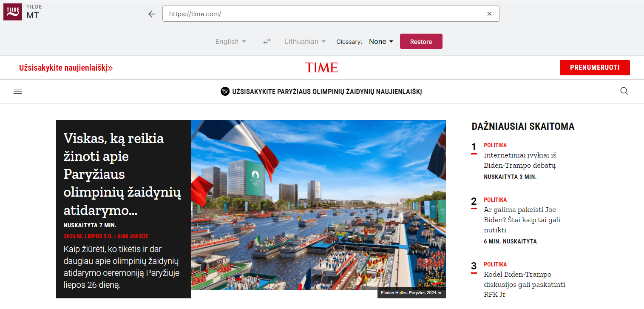Open the Lithuanian target language dropdown
Screen dimensions: 644x309
[x=305, y=41]
